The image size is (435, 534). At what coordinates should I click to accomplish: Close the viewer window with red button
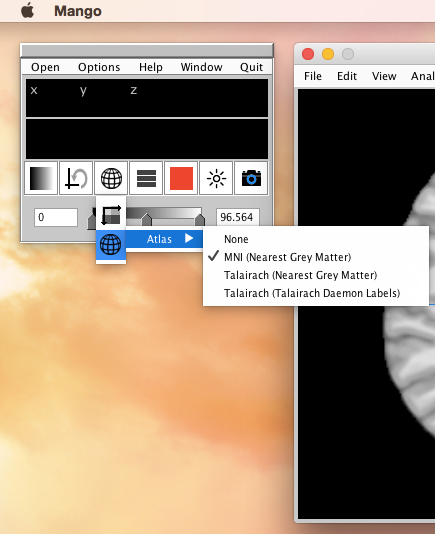coord(308,54)
